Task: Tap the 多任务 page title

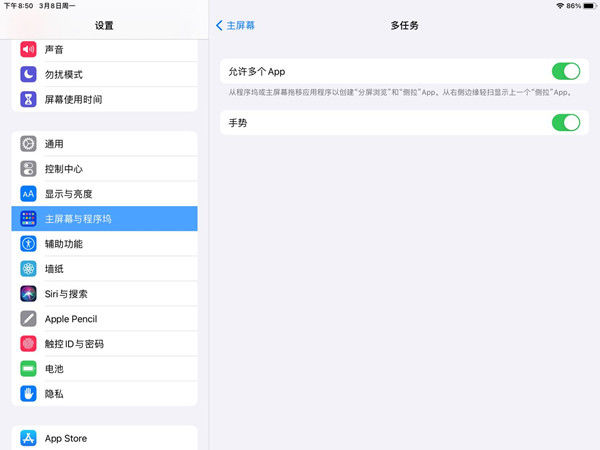Action: pos(404,26)
